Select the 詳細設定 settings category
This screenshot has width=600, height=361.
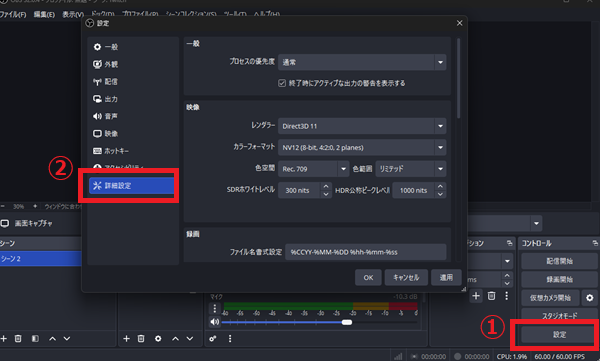[132, 185]
